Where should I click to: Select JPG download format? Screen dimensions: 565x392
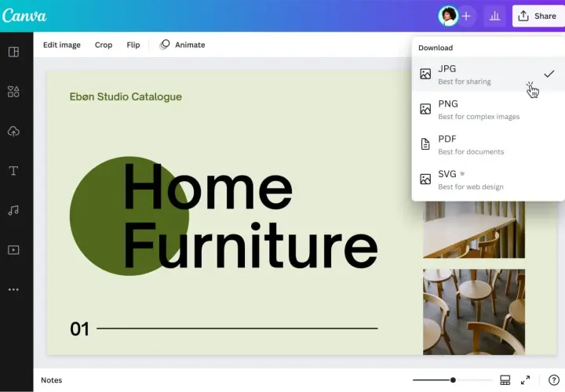tap(488, 74)
